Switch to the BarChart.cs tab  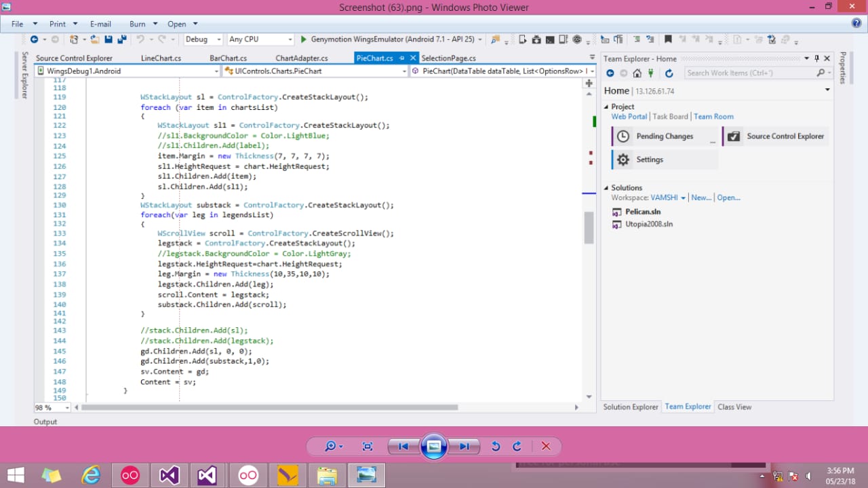click(x=228, y=58)
